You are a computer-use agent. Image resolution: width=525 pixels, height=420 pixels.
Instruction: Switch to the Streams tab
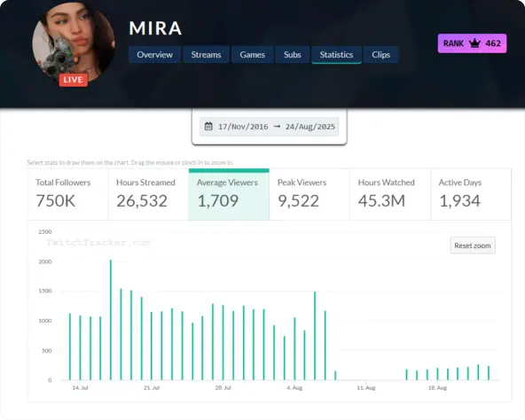point(206,55)
